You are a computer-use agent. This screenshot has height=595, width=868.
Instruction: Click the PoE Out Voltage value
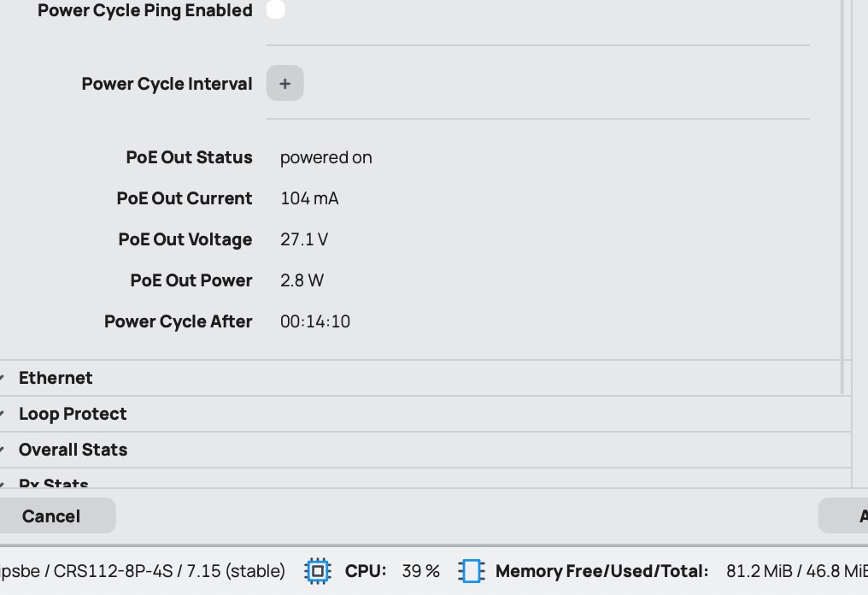[303, 239]
